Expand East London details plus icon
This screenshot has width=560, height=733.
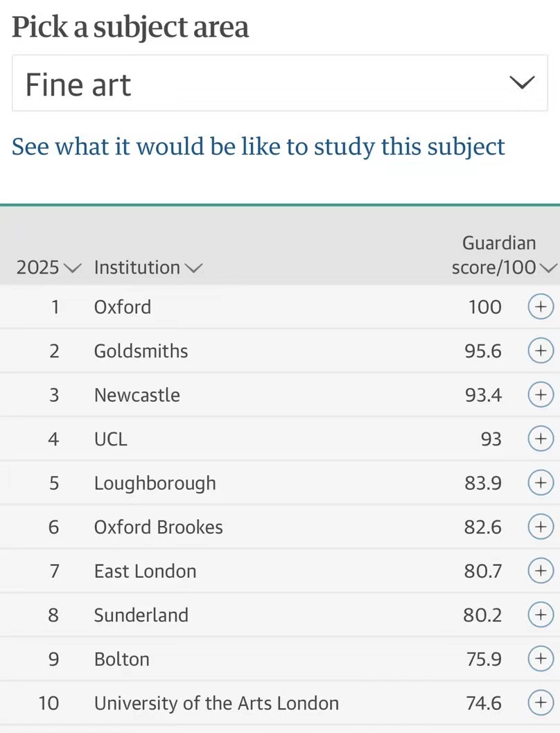pos(541,571)
